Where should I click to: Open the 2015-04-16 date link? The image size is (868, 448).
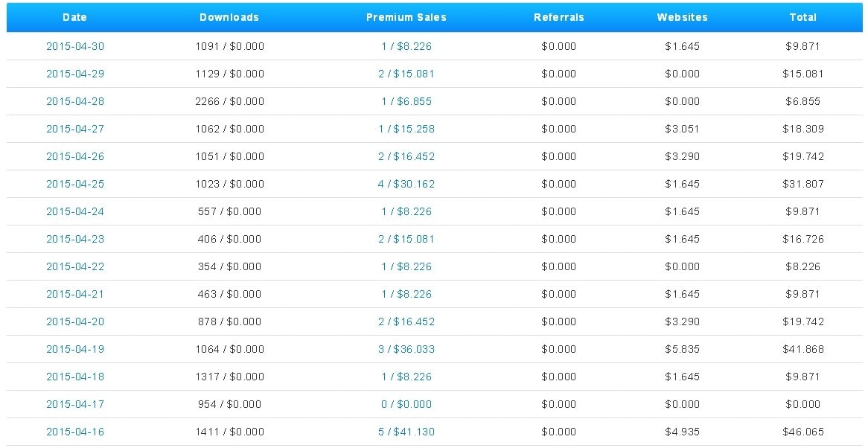75,432
